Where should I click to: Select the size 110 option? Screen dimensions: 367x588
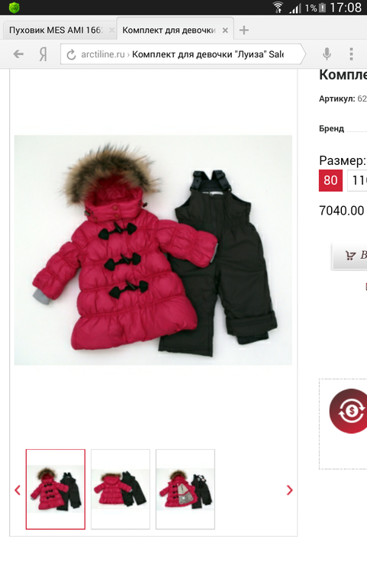pyautogui.click(x=357, y=180)
